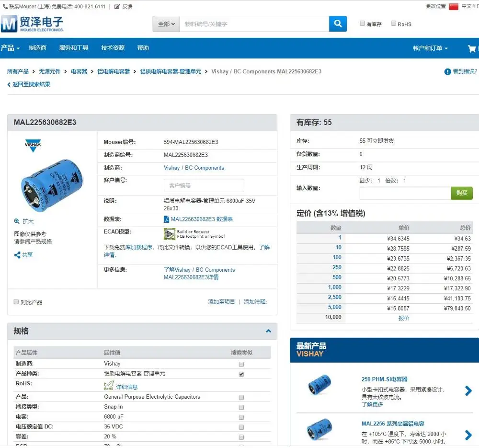This screenshot has height=448, width=479.
Task: Collapse the specifications panel chevron
Action: pos(269,331)
